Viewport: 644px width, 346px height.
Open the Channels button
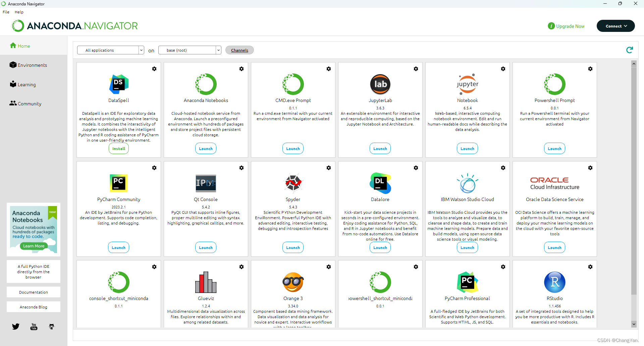pyautogui.click(x=239, y=50)
